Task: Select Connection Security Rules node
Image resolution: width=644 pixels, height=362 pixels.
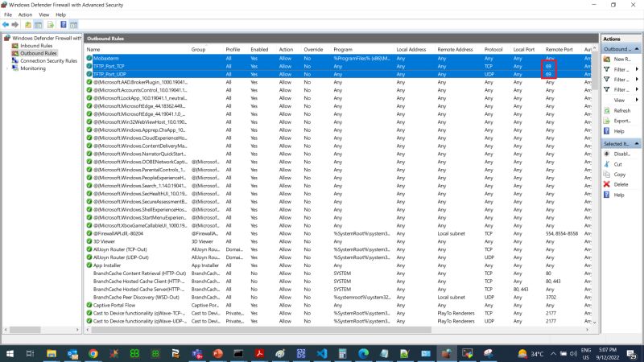Action: coord(48,61)
